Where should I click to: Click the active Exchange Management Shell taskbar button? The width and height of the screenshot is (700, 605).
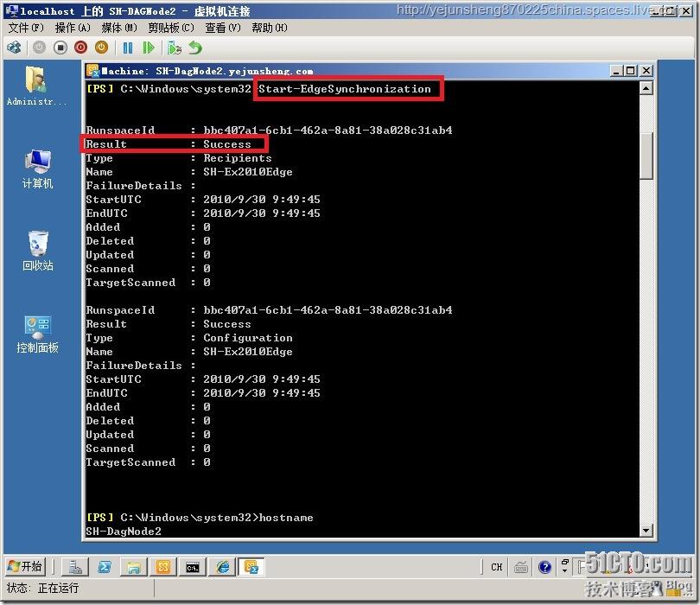point(251,567)
